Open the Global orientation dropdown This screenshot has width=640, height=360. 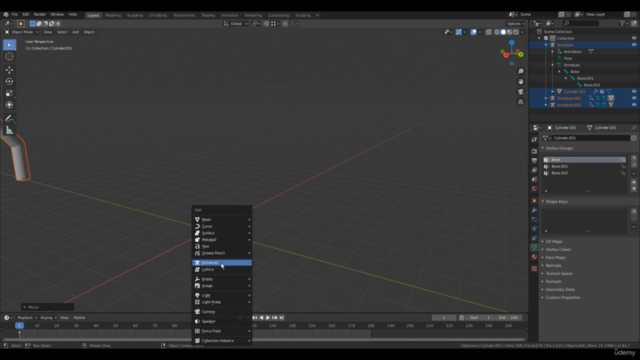click(236, 24)
